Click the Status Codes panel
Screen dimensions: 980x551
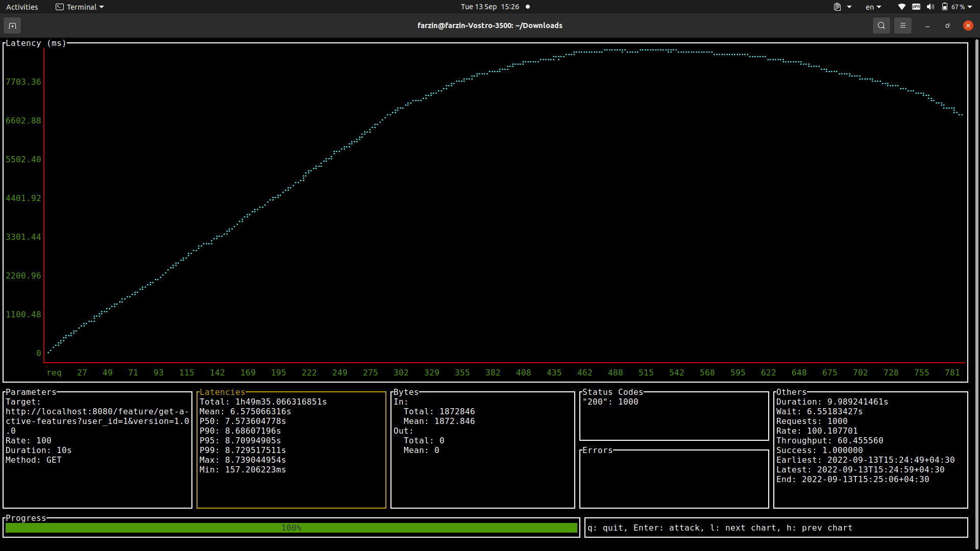pyautogui.click(x=674, y=416)
